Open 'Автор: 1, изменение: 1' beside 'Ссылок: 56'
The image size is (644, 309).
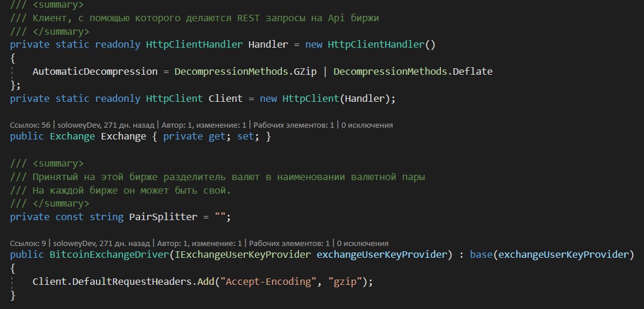[204, 125]
